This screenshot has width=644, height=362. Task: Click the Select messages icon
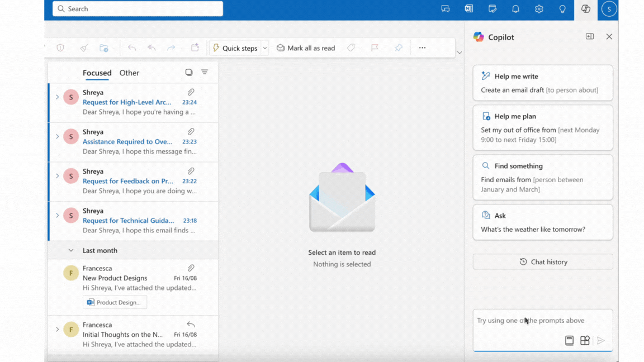coord(189,72)
